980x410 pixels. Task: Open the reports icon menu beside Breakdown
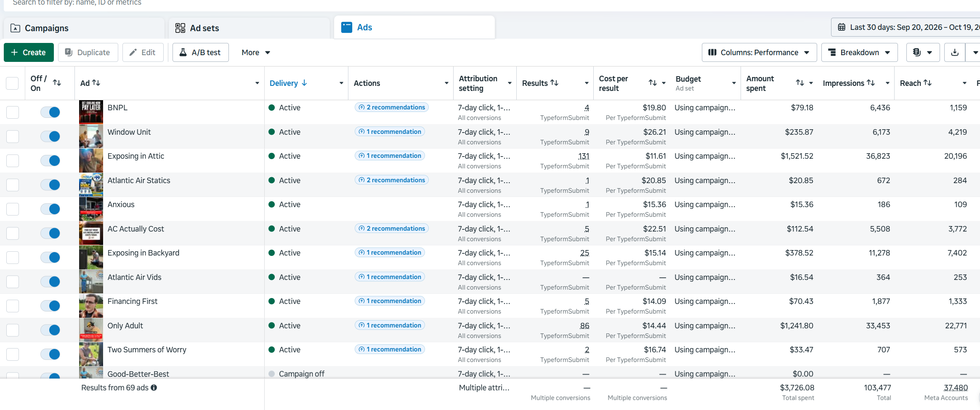tap(923, 53)
